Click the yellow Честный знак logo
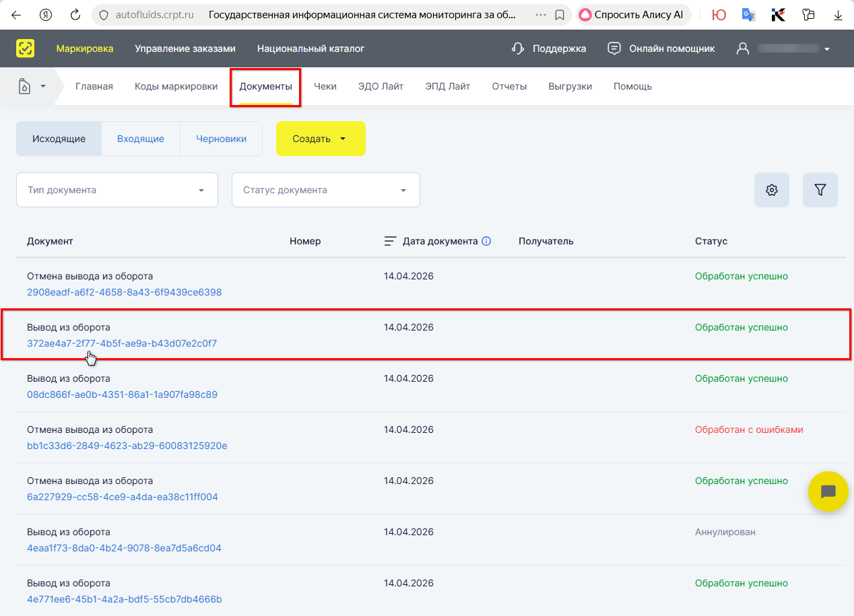The width and height of the screenshot is (854, 616). pyautogui.click(x=26, y=48)
